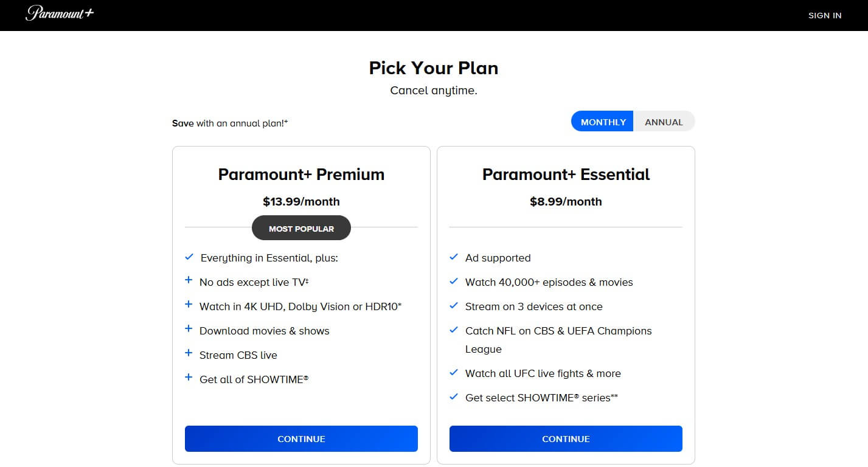Click the Paramount+ logo in the header
The image size is (868, 467).
(x=59, y=15)
